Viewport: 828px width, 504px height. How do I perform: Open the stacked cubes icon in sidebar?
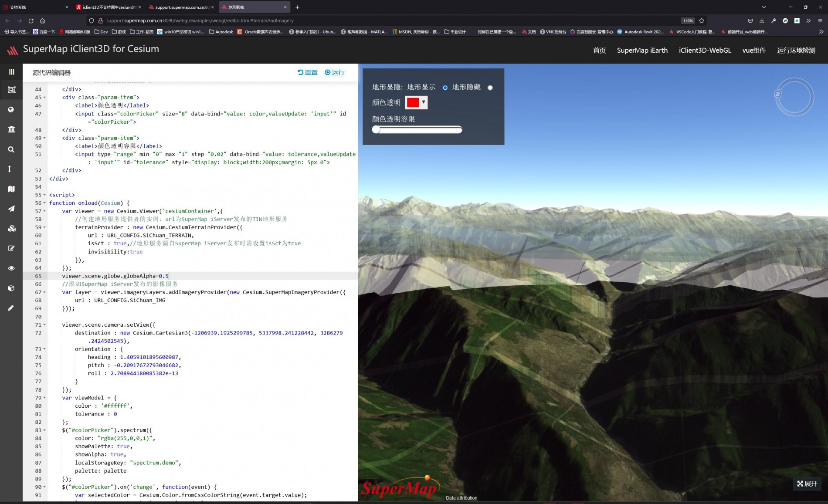pos(11,228)
